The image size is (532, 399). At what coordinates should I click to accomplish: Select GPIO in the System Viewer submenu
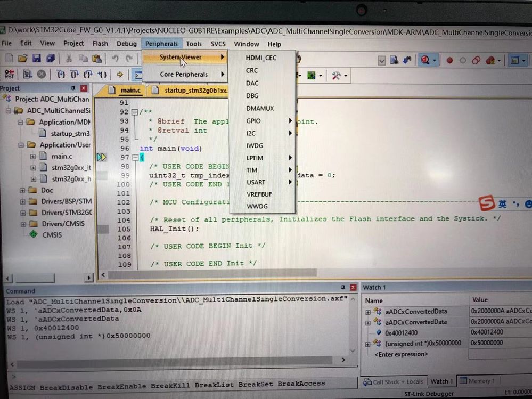pyautogui.click(x=263, y=121)
